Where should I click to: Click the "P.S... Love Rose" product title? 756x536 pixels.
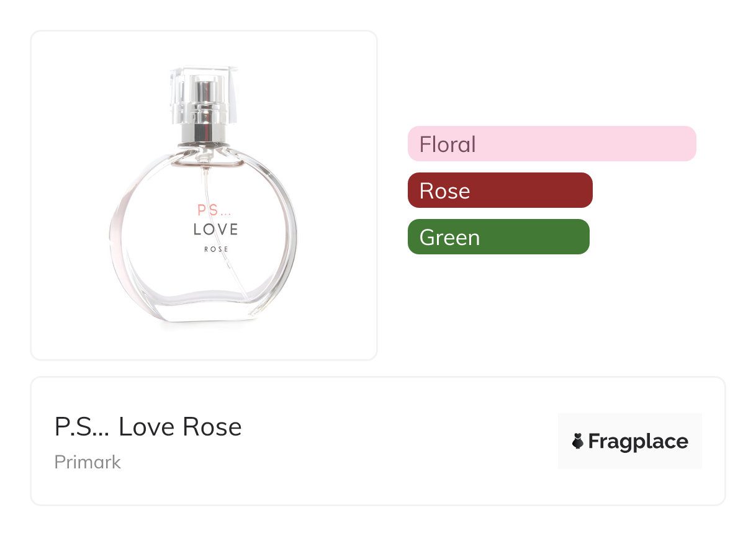pos(148,427)
